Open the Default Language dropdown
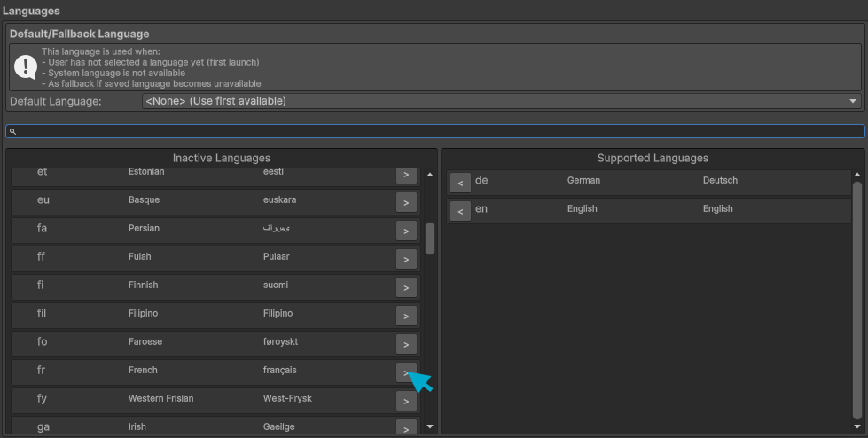 (502, 101)
